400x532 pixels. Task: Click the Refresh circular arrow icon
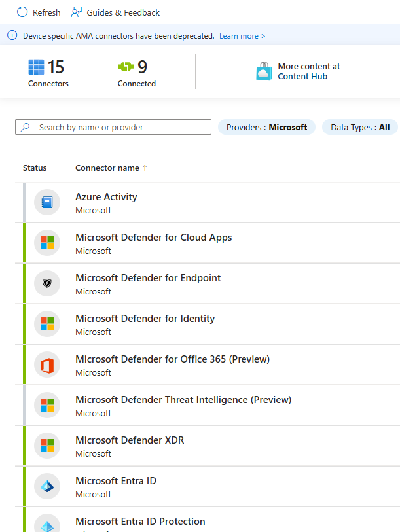tap(22, 12)
